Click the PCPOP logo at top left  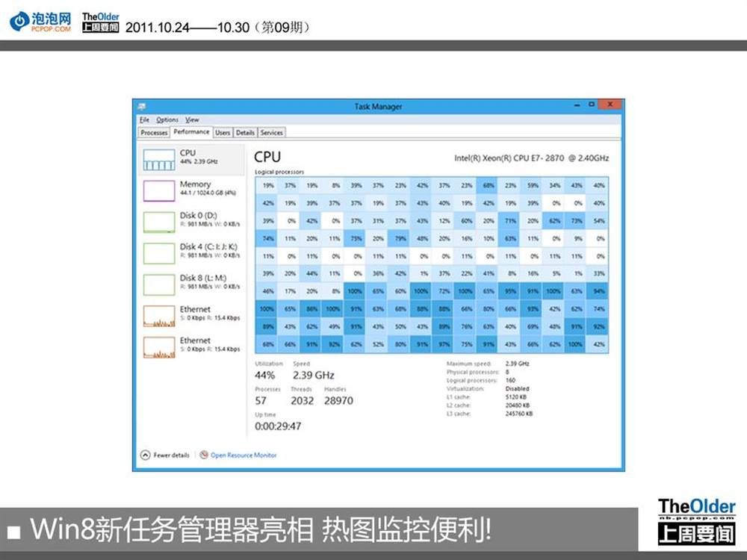(41, 21)
